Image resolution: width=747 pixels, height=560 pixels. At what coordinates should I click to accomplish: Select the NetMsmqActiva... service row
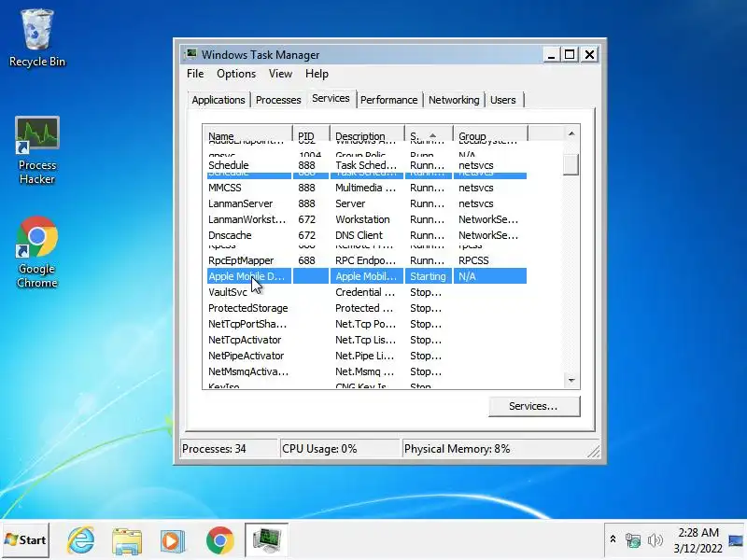[x=367, y=371]
